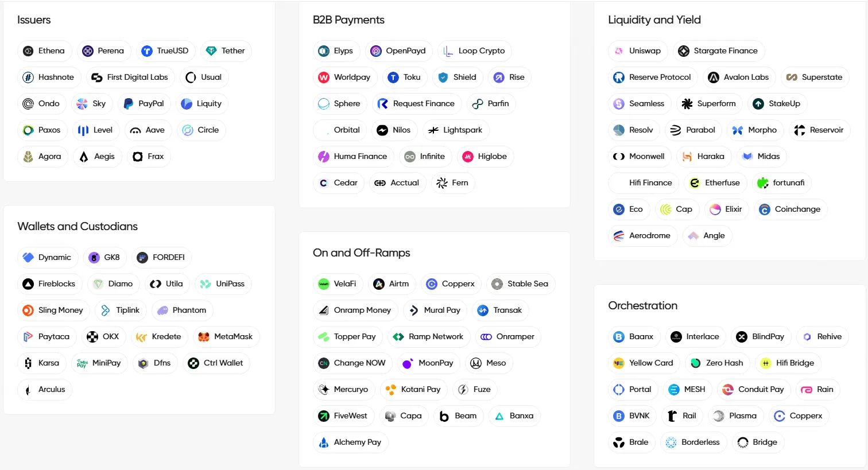Click the MetaMask fox icon
868x470 pixels.
[x=204, y=337]
